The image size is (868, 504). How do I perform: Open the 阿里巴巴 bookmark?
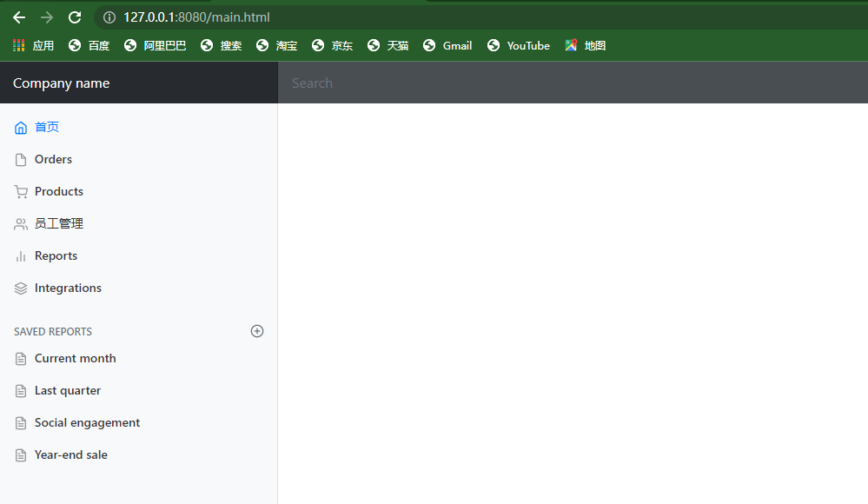155,45
